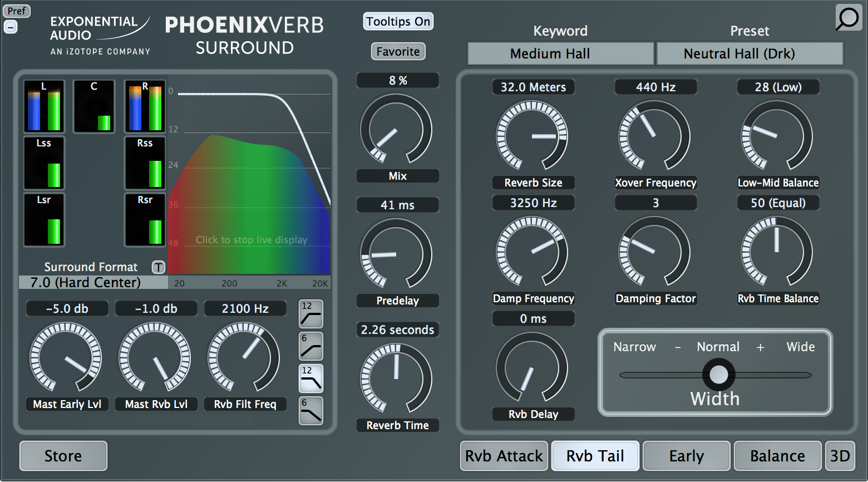
Task: Switch to the Rvb Attack tab
Action: [x=504, y=456]
